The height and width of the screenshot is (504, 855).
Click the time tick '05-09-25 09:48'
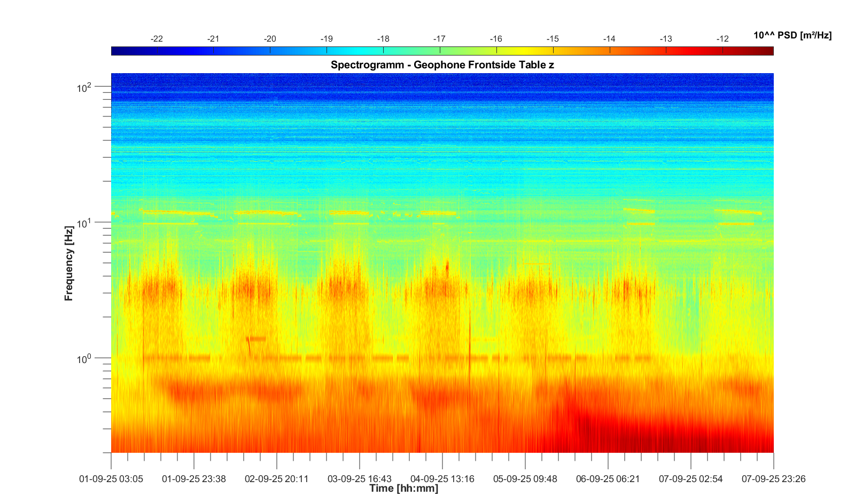[525, 479]
